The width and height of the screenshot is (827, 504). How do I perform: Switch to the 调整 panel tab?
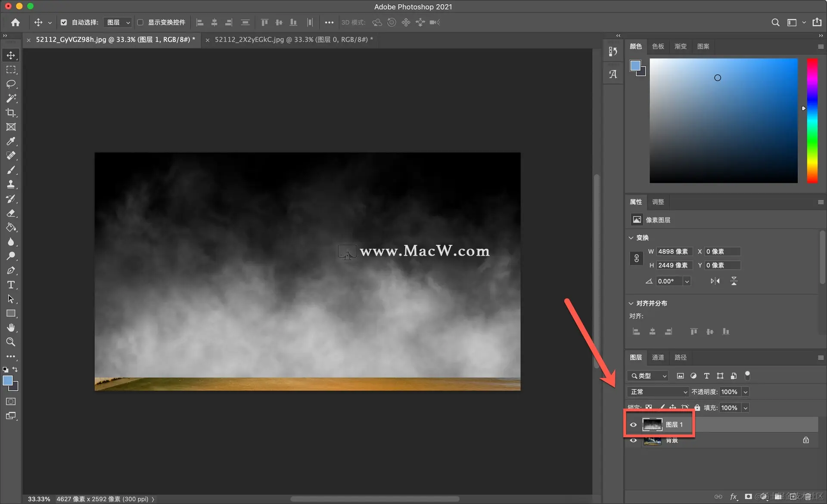coord(658,202)
